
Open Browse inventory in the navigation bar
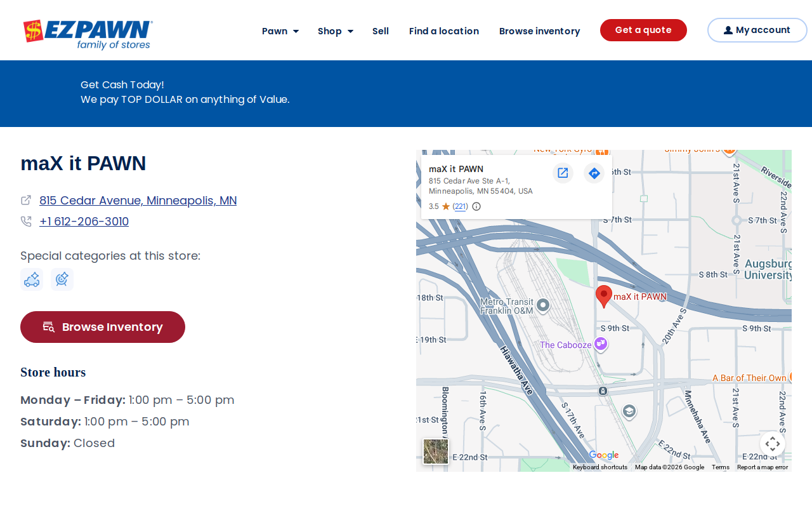click(x=540, y=31)
